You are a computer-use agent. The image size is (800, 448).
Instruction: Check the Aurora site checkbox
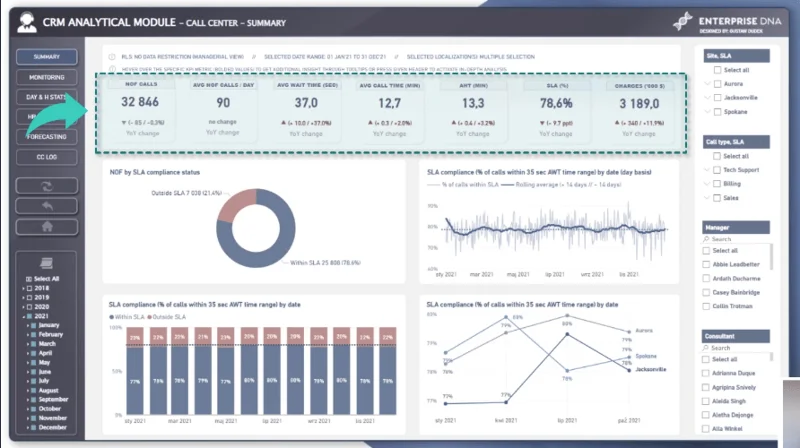click(x=717, y=84)
